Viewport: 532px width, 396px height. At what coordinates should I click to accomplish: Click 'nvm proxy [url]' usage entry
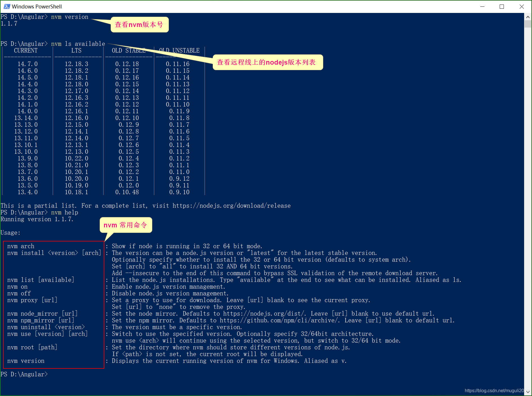[x=32, y=300]
